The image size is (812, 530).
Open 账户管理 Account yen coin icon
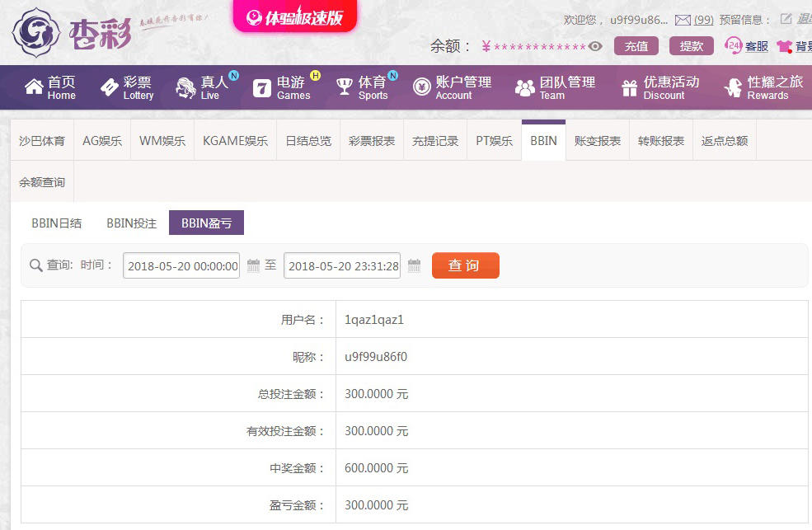tap(421, 87)
